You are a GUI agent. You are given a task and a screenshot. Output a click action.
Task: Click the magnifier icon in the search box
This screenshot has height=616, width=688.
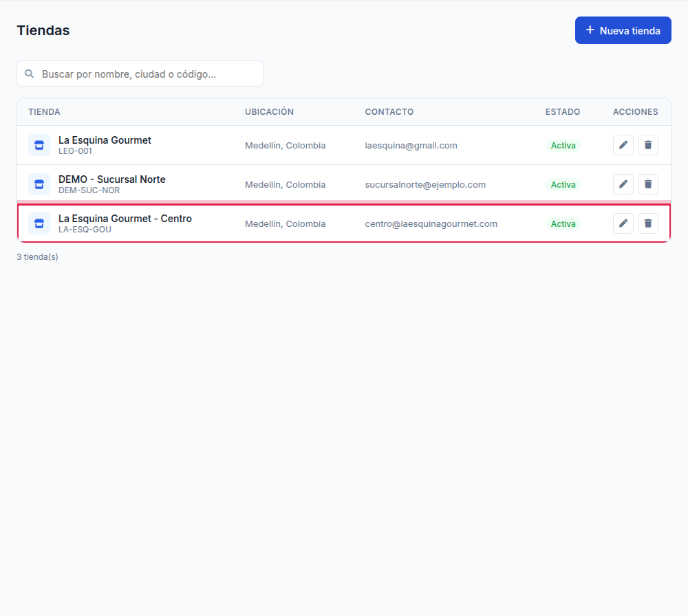tap(30, 74)
